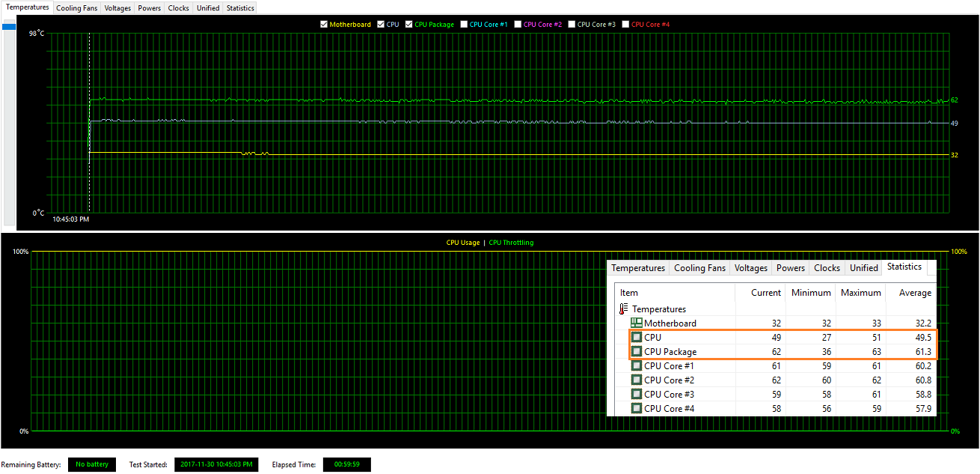Click the Elapsed Time value field

[346, 465]
